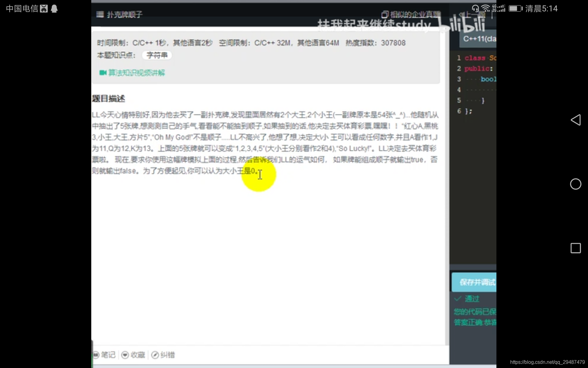This screenshot has width=588, height=368.
Task: Tap the Android back triangle button
Action: point(575,120)
